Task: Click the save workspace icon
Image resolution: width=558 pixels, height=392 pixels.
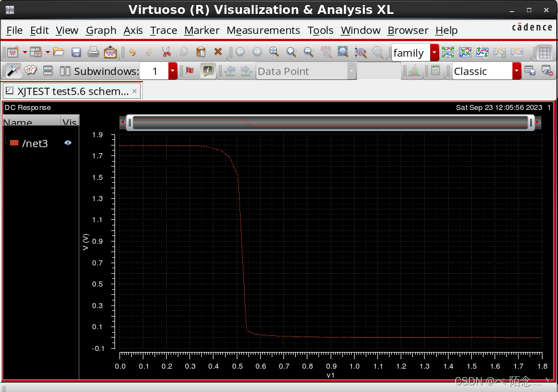Action: pyautogui.click(x=530, y=71)
